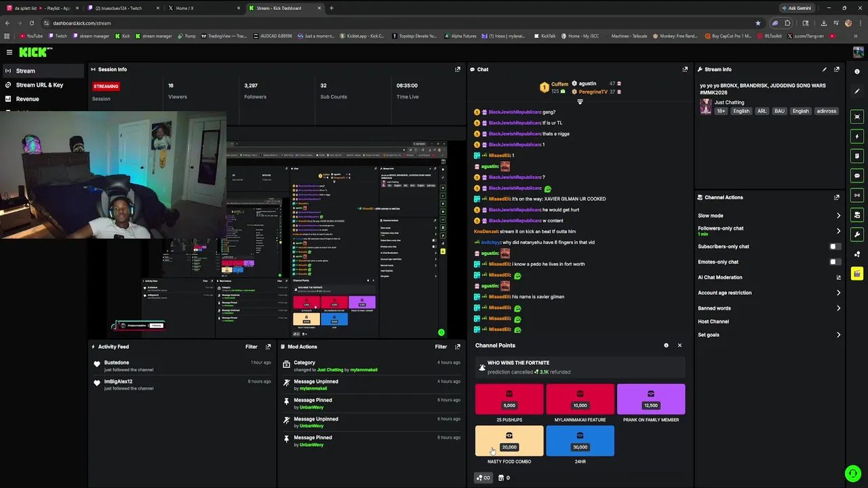This screenshot has height=488, width=868.
Task: Toggle the broadcast signal widget in right sidebar
Action: (857, 195)
